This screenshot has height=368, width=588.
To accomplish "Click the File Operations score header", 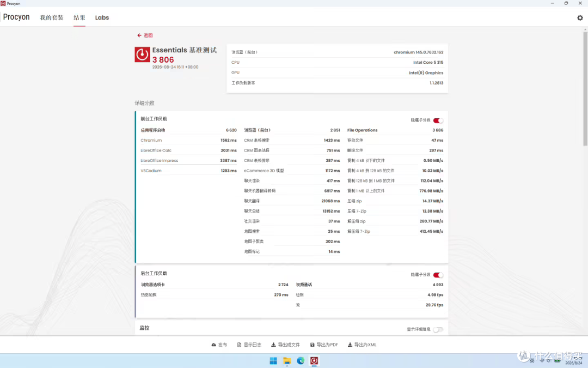I will (x=395, y=130).
